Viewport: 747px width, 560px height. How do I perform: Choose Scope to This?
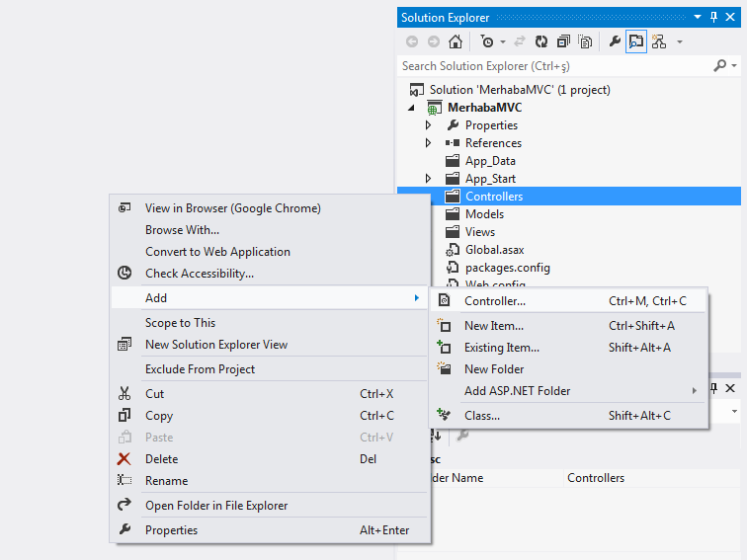pyautogui.click(x=270, y=322)
